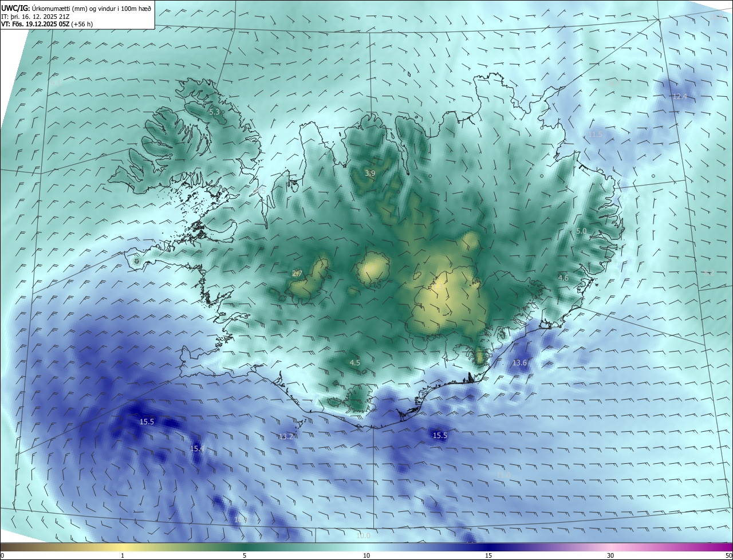Viewport: 733px width, 560px height.
Task: Click the colorbar tick label 50
Action: tap(728, 555)
